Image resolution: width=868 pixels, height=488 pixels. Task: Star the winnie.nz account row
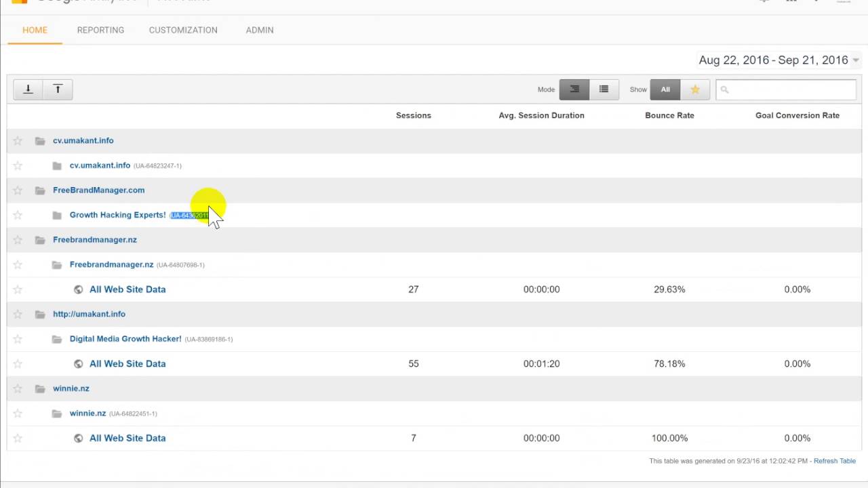(18, 389)
